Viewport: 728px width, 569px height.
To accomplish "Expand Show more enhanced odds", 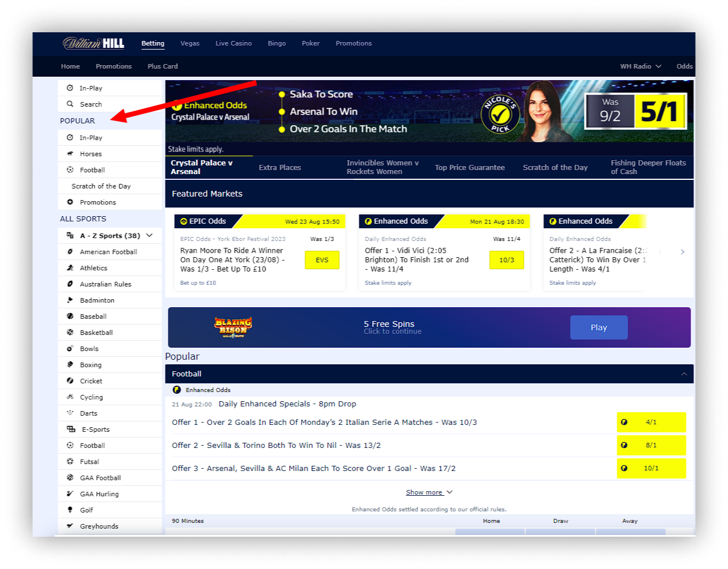I will coord(429,492).
